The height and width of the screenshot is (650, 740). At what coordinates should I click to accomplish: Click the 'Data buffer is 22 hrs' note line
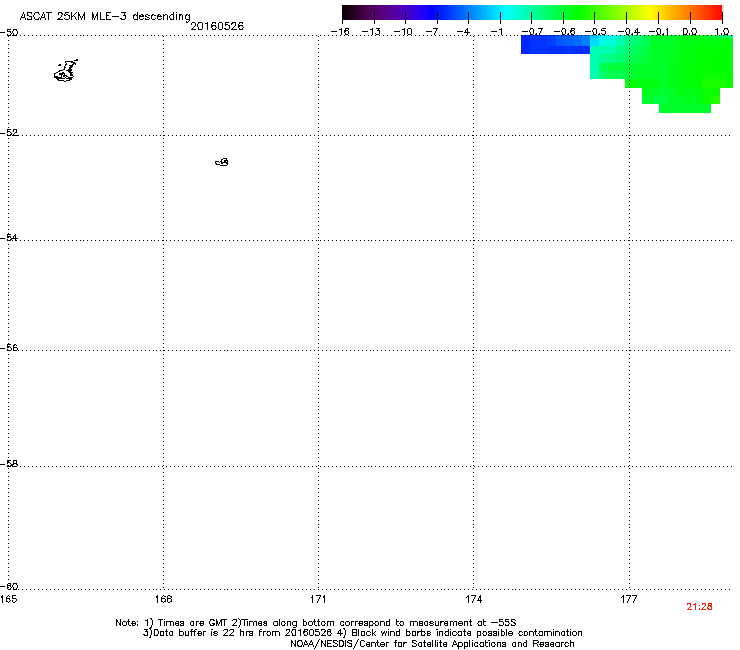tap(362, 633)
